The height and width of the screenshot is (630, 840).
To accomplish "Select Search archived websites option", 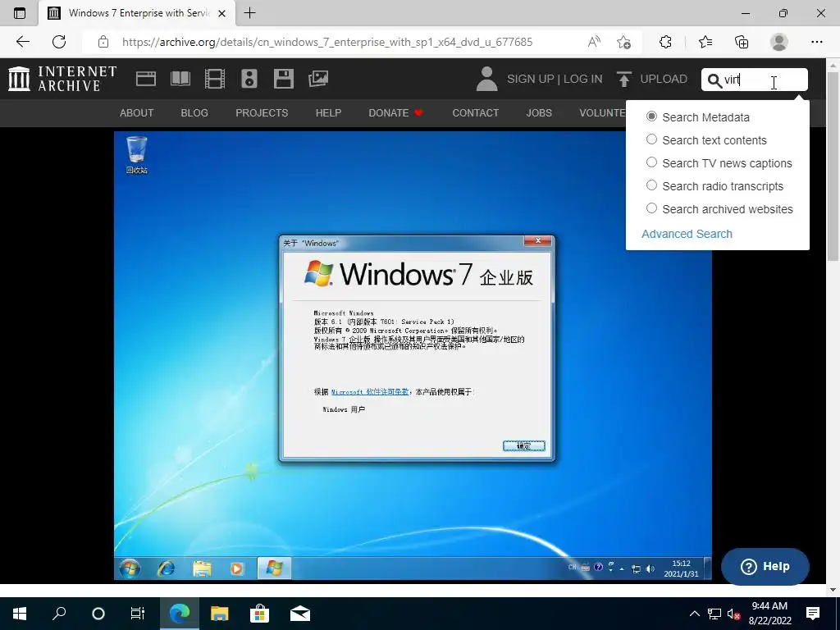I will click(x=651, y=208).
